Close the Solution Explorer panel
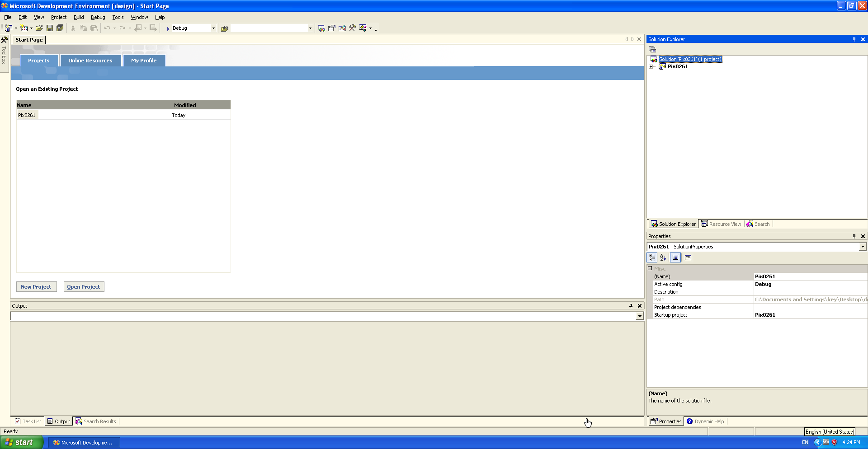Screen dimensions: 868x449 [x=863, y=39]
